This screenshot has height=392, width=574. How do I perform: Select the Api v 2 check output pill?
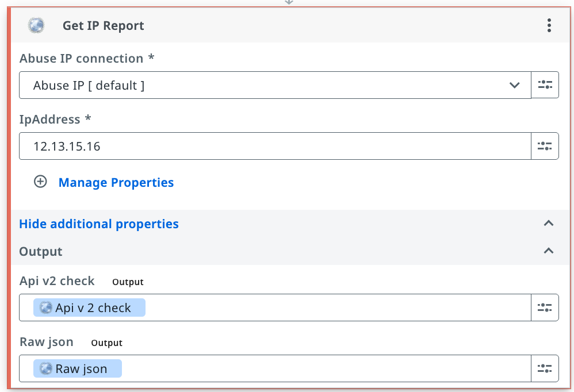coord(89,308)
